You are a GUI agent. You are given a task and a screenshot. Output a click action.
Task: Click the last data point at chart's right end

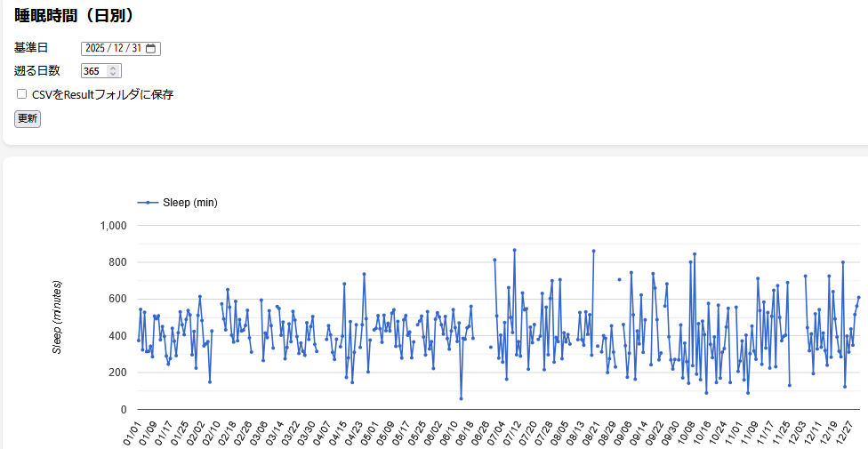click(x=859, y=297)
